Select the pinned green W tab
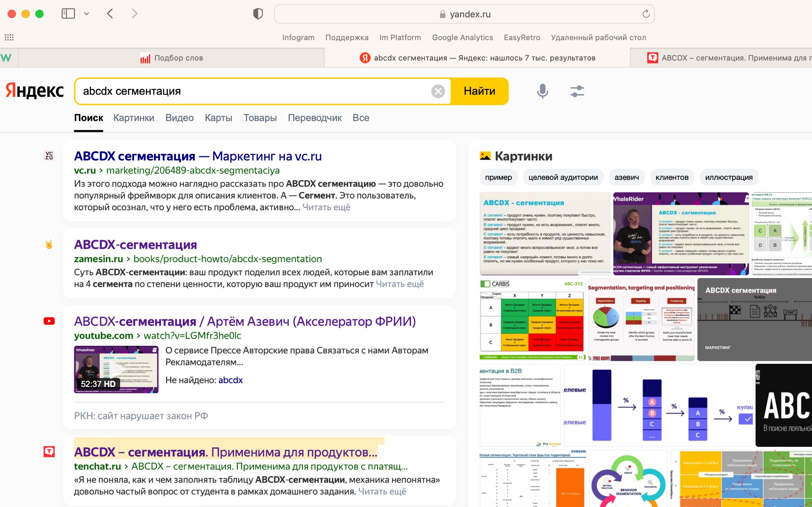812x507 pixels. [6, 58]
